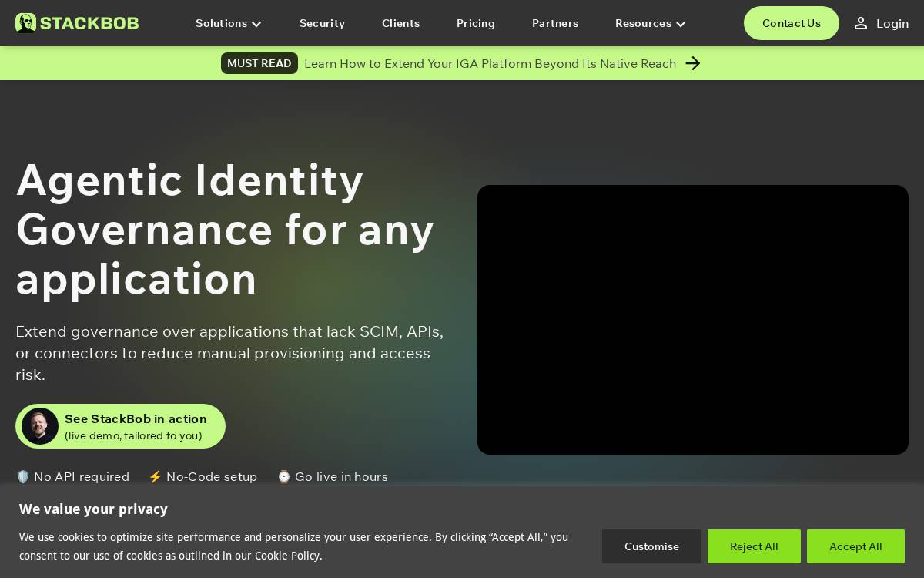The width and height of the screenshot is (924, 578).
Task: Click the No-Code setup text
Action: pyautogui.click(x=212, y=477)
